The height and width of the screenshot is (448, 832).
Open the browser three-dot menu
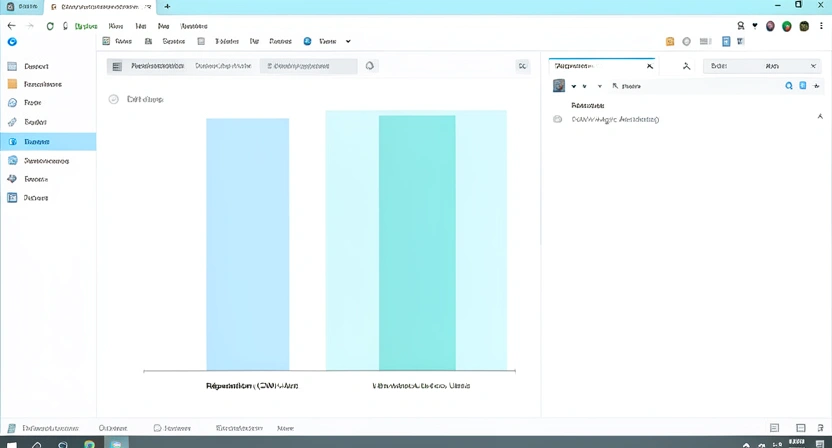coord(820,25)
